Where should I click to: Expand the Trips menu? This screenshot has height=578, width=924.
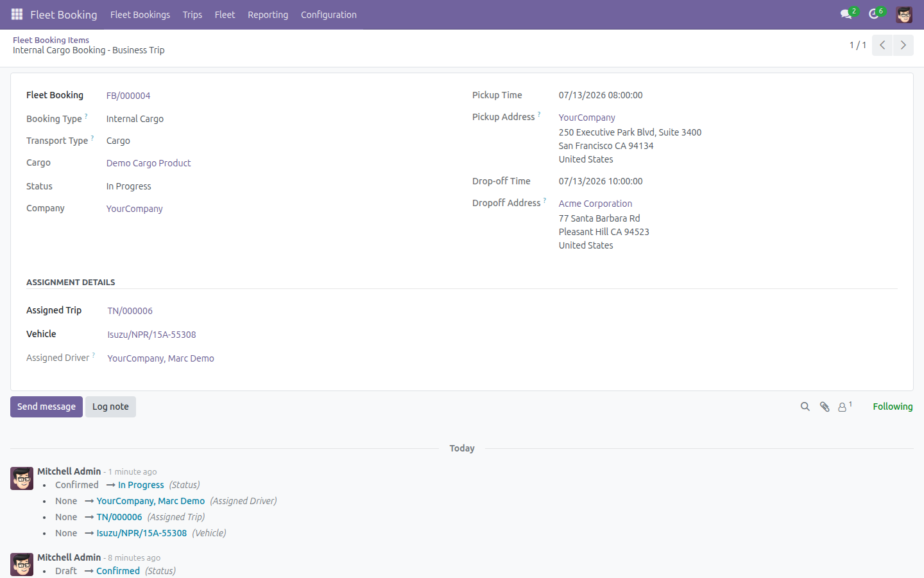click(x=192, y=14)
